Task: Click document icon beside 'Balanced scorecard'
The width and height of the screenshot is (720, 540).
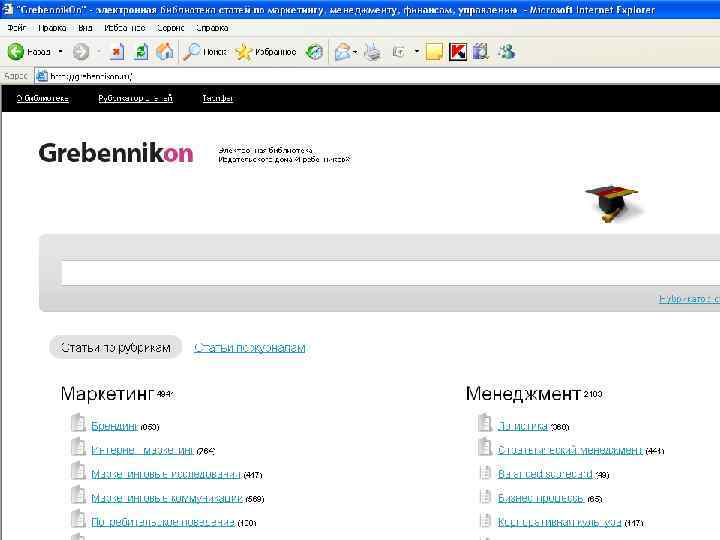Action: pyautogui.click(x=485, y=472)
